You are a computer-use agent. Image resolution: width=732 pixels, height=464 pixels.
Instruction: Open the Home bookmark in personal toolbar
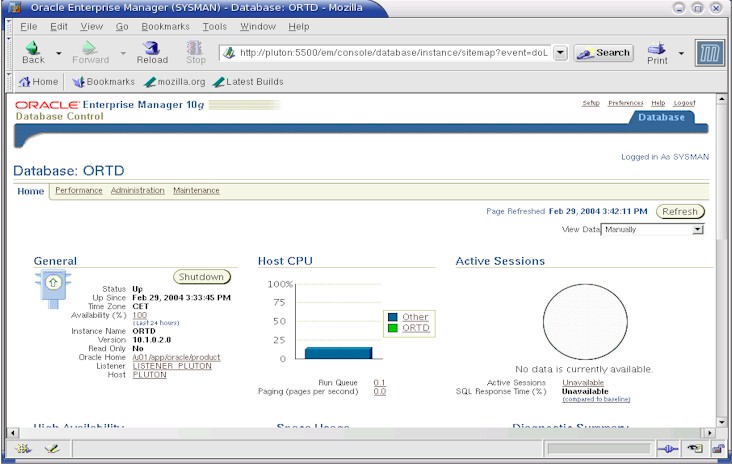pyautogui.click(x=38, y=82)
